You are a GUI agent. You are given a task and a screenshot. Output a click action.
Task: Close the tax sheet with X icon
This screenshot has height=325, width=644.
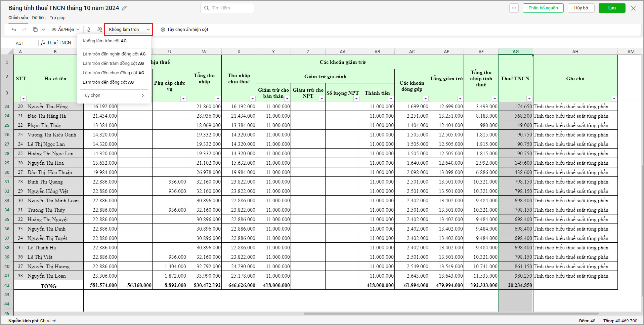pyautogui.click(x=633, y=8)
